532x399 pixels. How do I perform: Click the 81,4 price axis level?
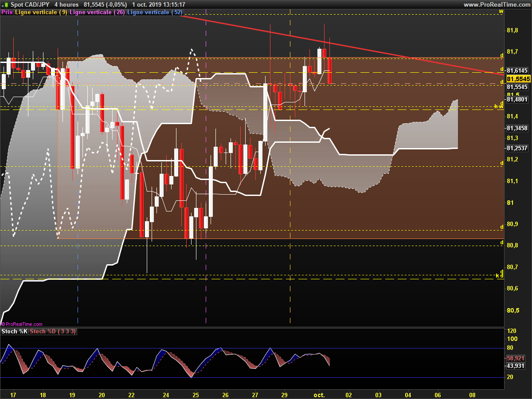[512, 116]
